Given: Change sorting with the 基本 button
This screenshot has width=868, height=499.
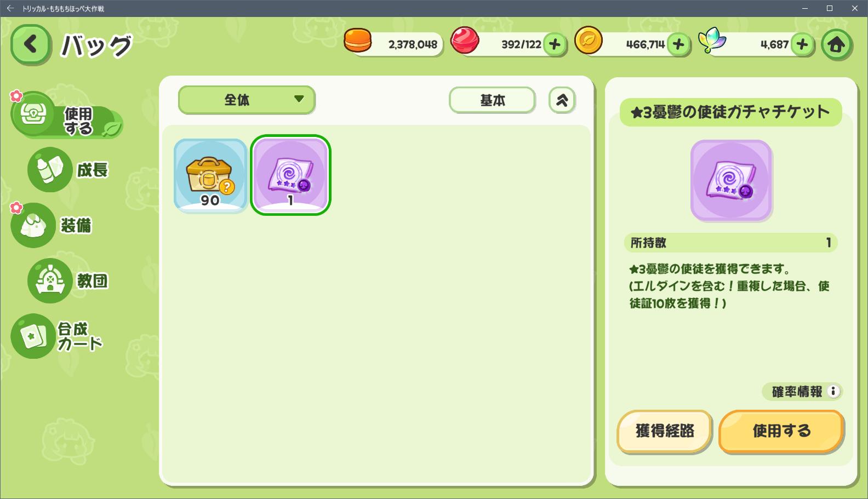Looking at the screenshot, I should pyautogui.click(x=492, y=100).
